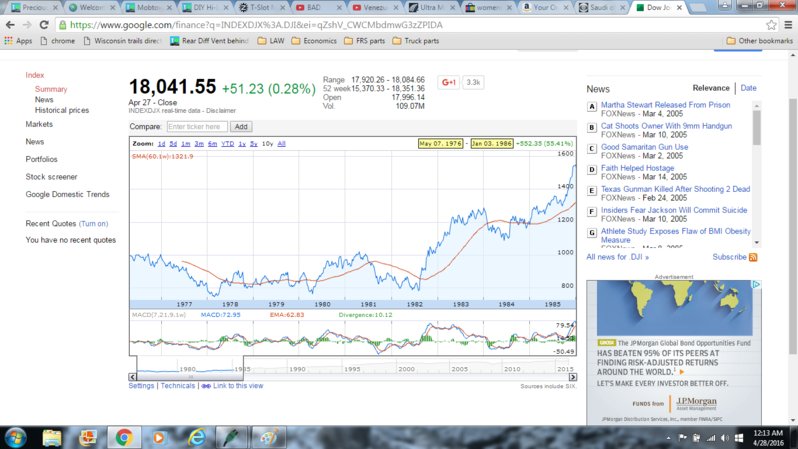The height and width of the screenshot is (449, 798).
Task: Open Markets in left sidebar
Action: click(39, 124)
